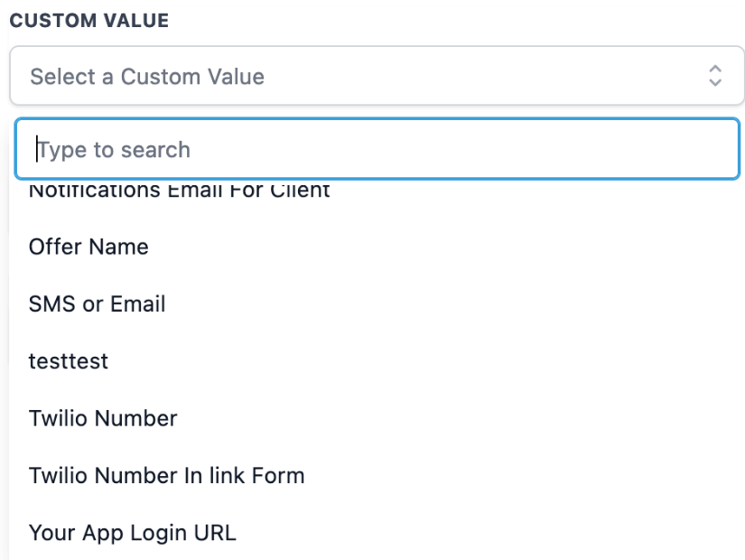Choose Your App Login URL option
The width and height of the screenshot is (745, 560).
click(133, 533)
